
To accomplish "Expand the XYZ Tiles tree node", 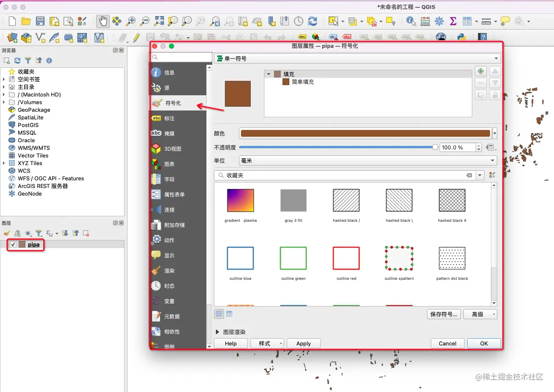I will click(4, 163).
